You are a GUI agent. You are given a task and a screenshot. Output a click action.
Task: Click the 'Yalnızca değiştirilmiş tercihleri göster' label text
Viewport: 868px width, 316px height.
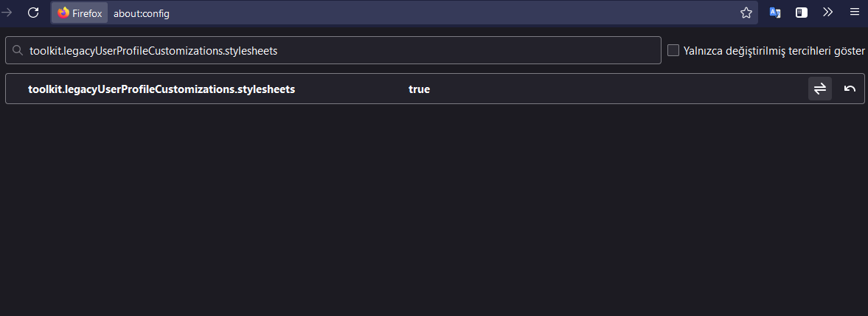pyautogui.click(x=774, y=51)
